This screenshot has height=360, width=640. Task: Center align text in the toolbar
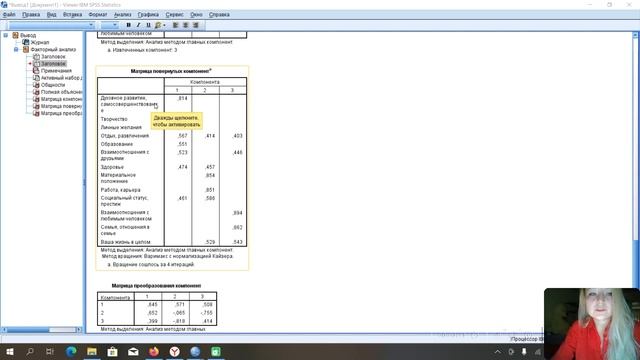click(186, 25)
